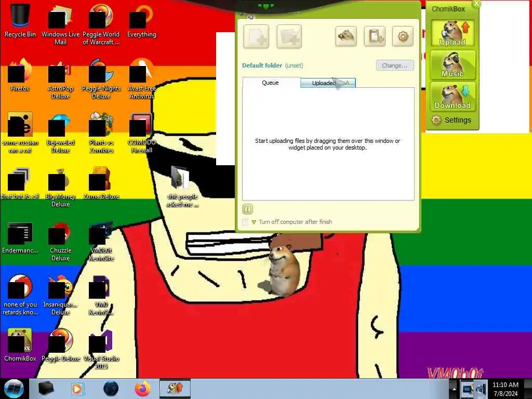Click the add folder toolbar button in ChomikBox
The width and height of the screenshot is (532, 399).
point(289,36)
